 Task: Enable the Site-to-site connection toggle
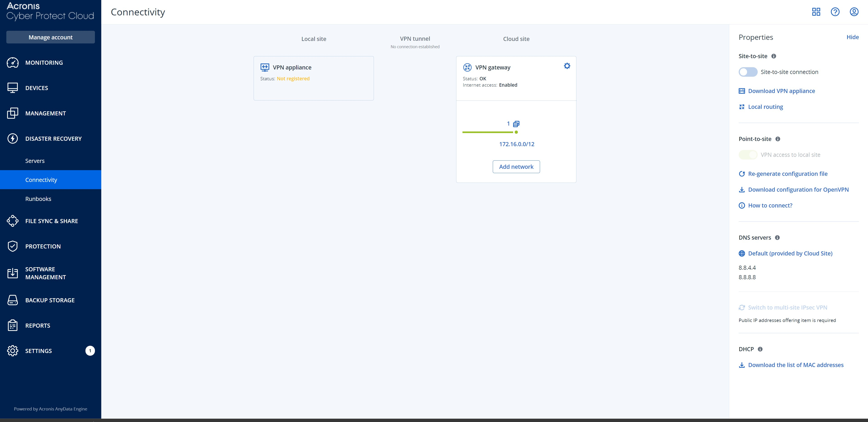click(748, 72)
